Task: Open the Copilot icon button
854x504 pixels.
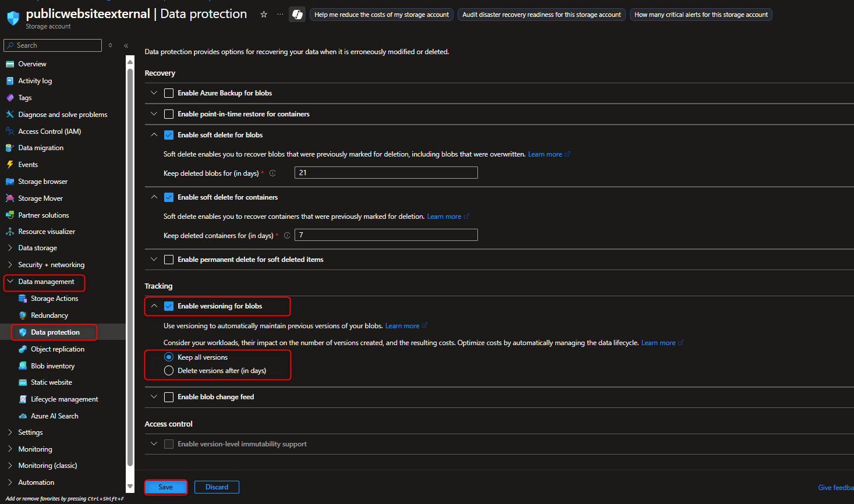Action: pyautogui.click(x=297, y=15)
